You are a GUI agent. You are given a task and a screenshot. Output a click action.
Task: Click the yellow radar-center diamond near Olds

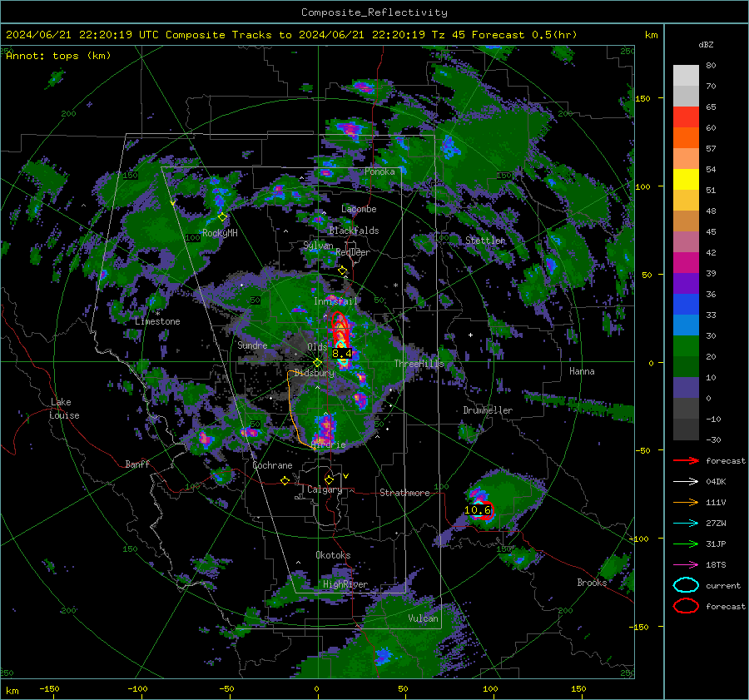click(x=318, y=363)
